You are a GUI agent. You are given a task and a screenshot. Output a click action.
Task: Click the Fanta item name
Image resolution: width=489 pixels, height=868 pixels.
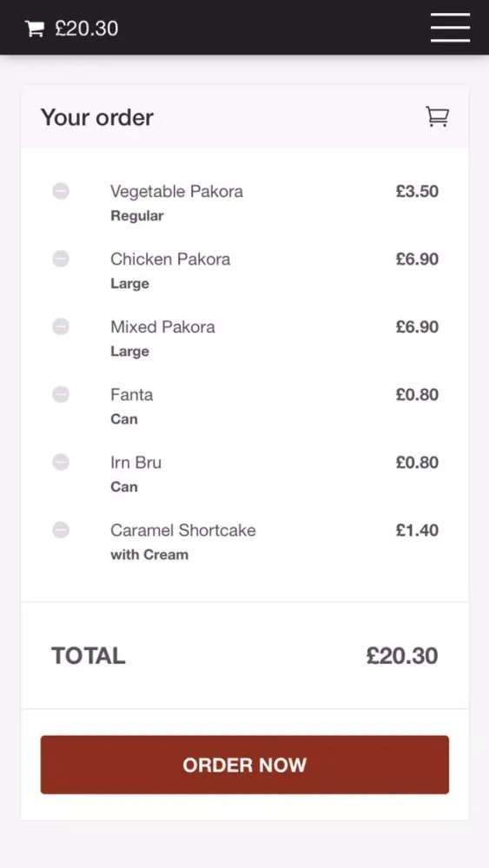point(131,395)
